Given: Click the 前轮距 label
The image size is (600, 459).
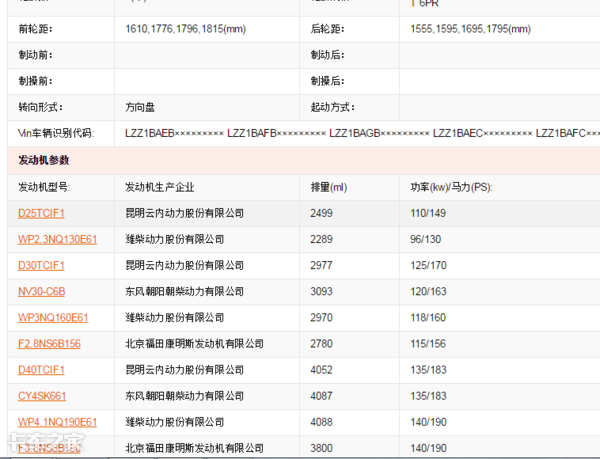Looking at the screenshot, I should tap(36, 29).
